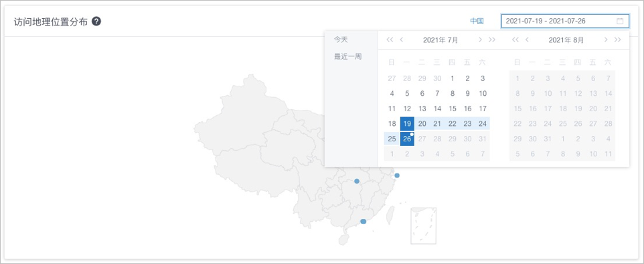Click the South China Sea inset map
This screenshot has width=644, height=264.
[424, 226]
